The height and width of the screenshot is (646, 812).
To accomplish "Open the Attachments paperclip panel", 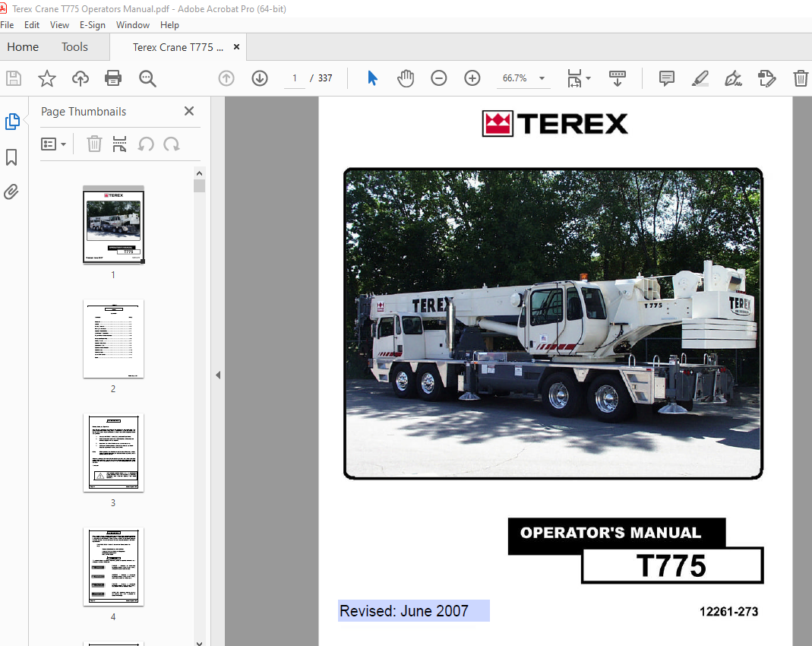I will point(11,192).
